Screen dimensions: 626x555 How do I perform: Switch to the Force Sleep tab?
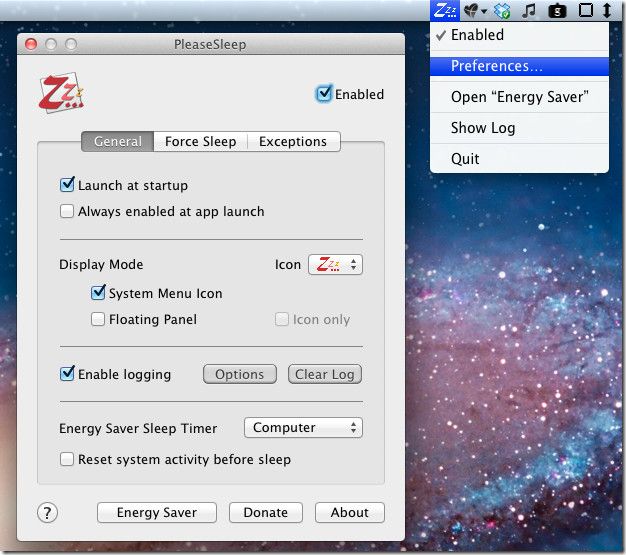(x=200, y=141)
